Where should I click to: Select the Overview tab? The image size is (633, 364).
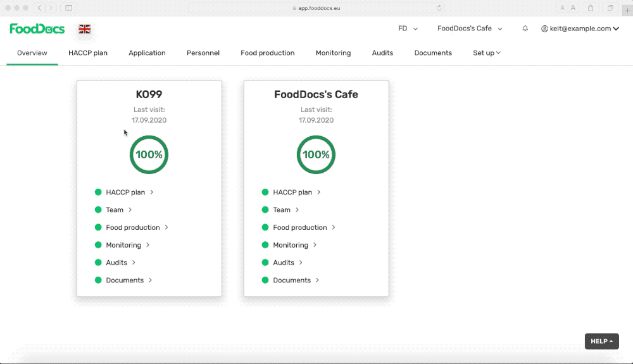click(32, 53)
